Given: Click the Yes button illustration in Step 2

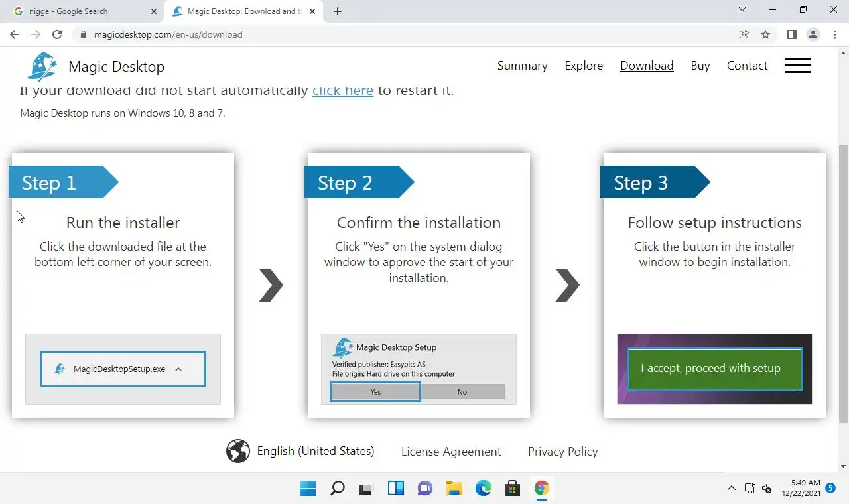Looking at the screenshot, I should [x=375, y=392].
